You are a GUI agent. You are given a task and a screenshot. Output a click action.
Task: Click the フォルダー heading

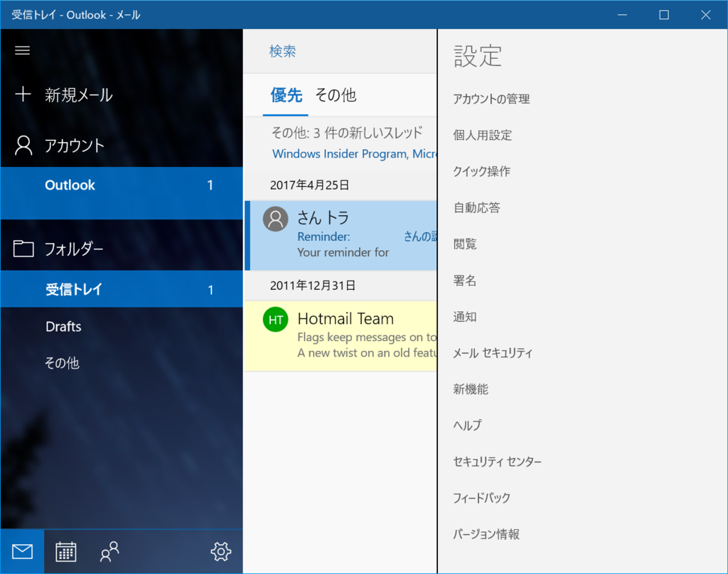point(74,249)
